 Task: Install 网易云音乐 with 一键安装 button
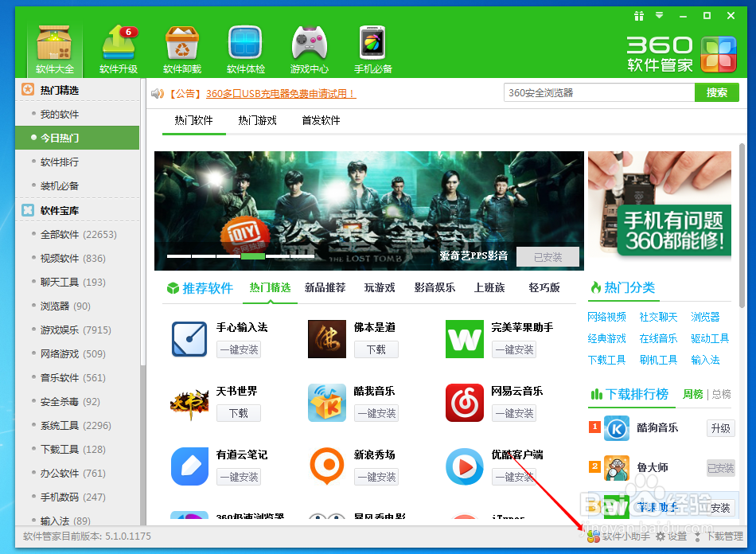click(x=514, y=413)
